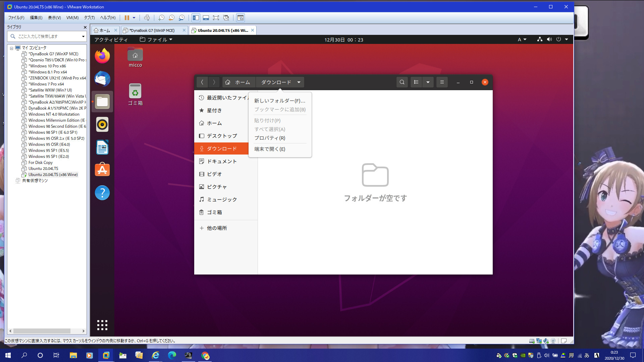Viewport: 644px width, 362px height.
Task: Open the ファイル(F) menu in VMware
Action: (16, 18)
